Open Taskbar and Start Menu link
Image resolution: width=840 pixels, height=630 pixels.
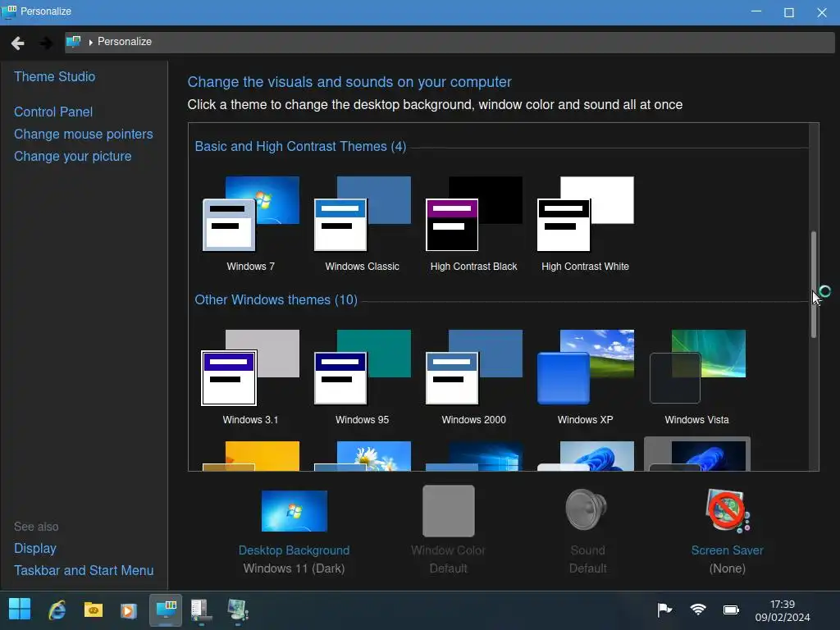coord(84,571)
